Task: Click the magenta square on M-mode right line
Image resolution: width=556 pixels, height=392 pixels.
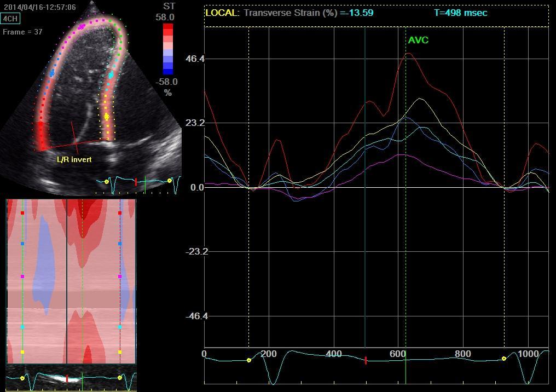Action: [120, 276]
